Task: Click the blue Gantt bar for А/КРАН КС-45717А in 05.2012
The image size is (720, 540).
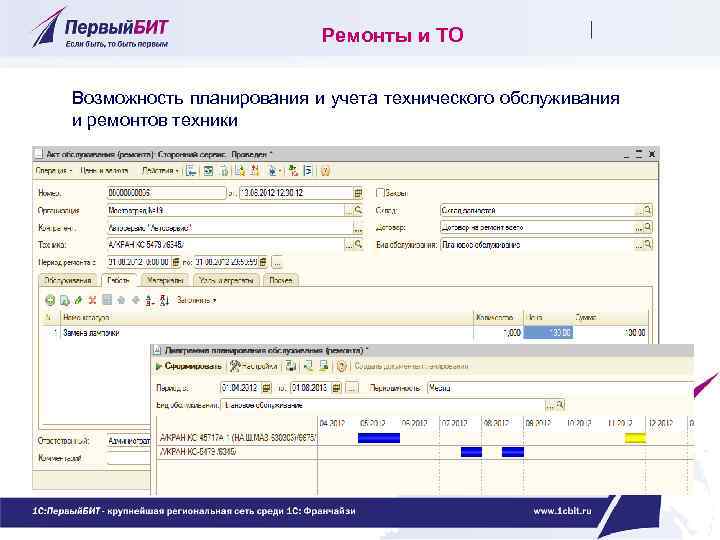Action: coord(379,438)
